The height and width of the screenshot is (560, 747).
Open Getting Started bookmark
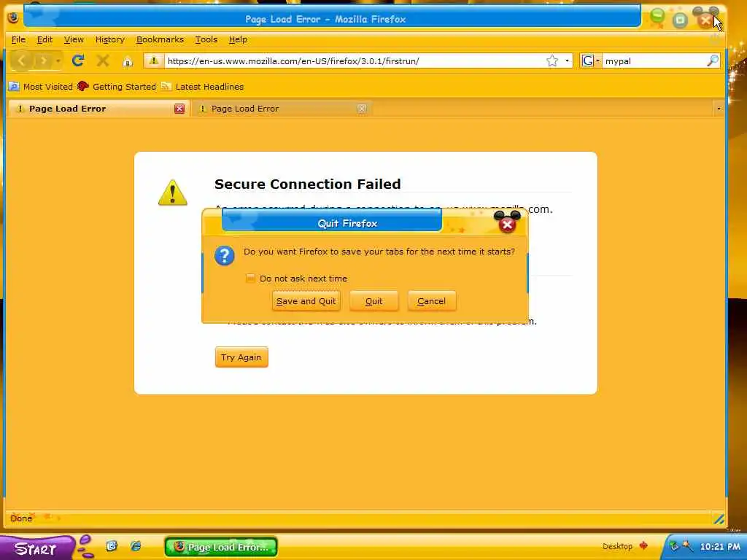pyautogui.click(x=117, y=87)
